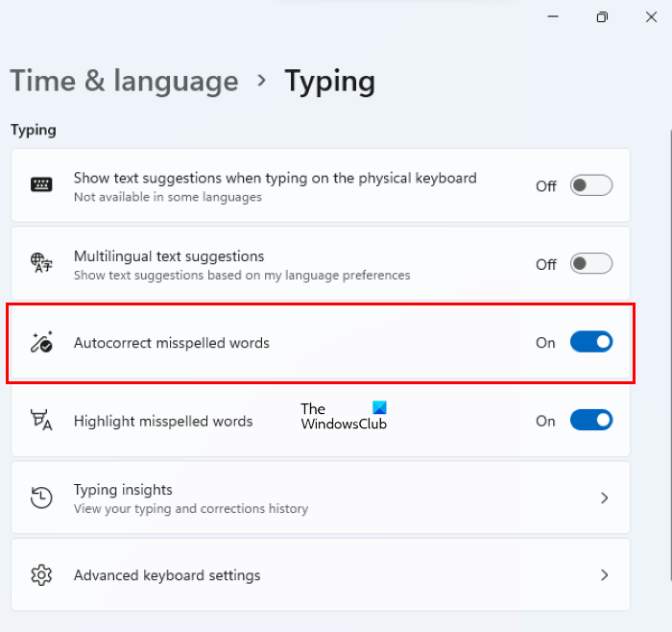The height and width of the screenshot is (632, 672).
Task: Select the Autocorrect misspelled words label
Action: (x=172, y=343)
